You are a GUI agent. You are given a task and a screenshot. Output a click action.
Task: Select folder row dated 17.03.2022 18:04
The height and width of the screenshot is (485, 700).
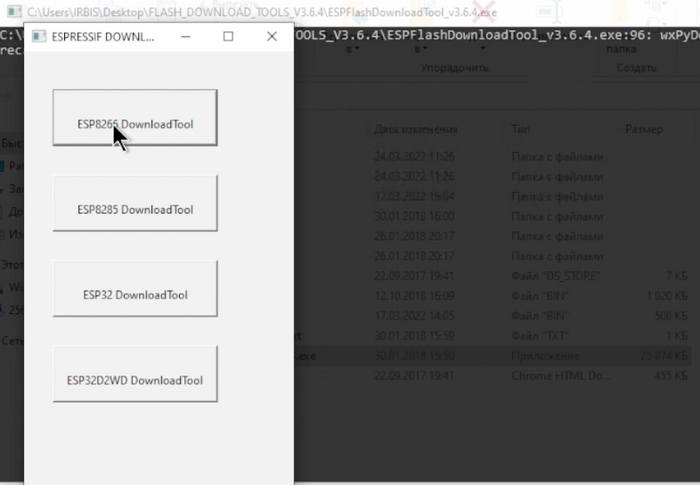click(x=493, y=197)
